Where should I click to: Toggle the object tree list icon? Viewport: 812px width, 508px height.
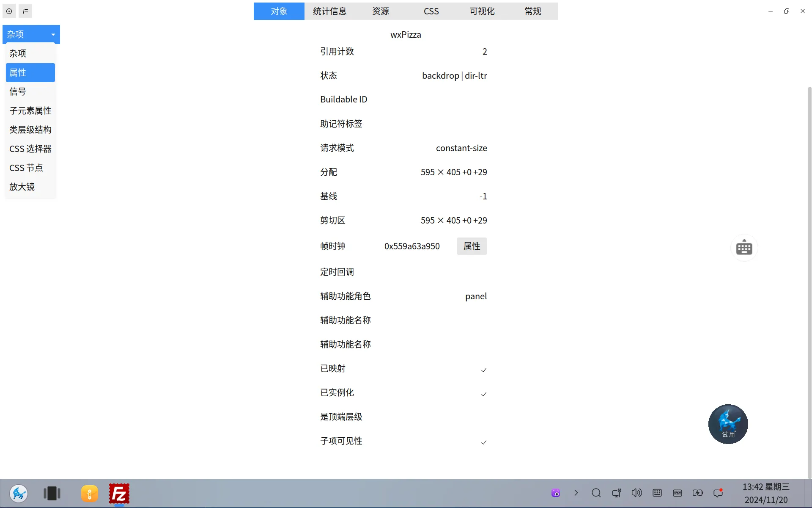(x=25, y=11)
